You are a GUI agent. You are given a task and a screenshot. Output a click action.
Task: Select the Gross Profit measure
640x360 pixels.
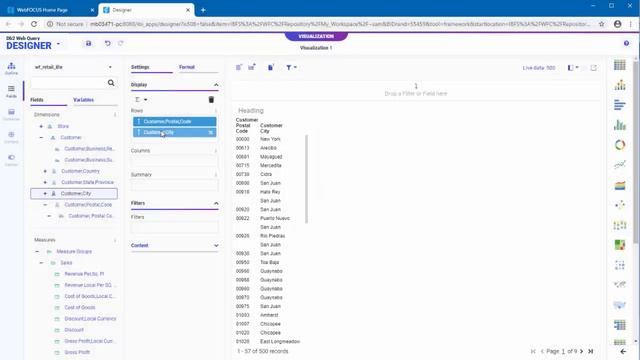(x=77, y=352)
